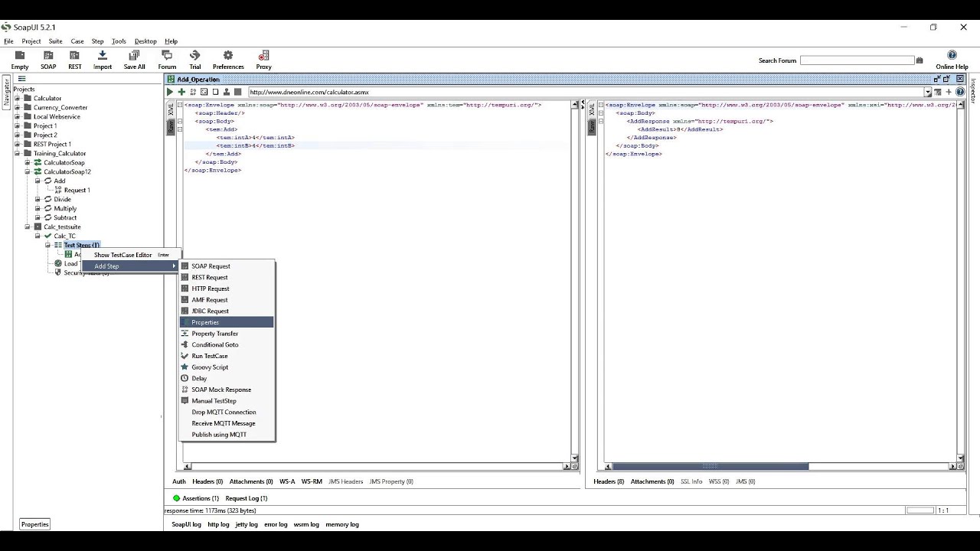Click green plus add-to-TestCase icon
Image resolution: width=980 pixels, height=551 pixels.
(181, 92)
